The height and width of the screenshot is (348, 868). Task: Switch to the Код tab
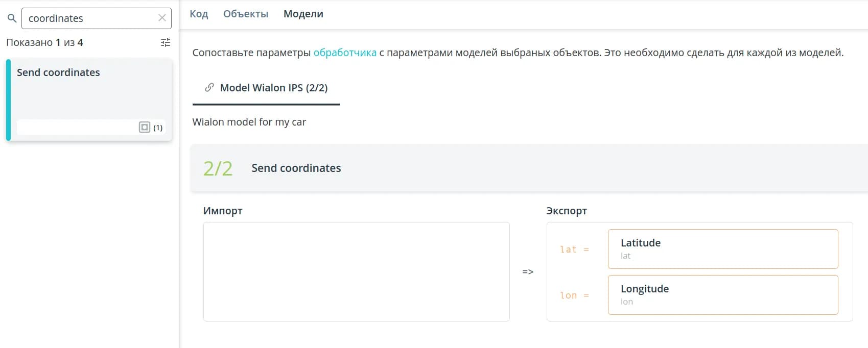[199, 14]
